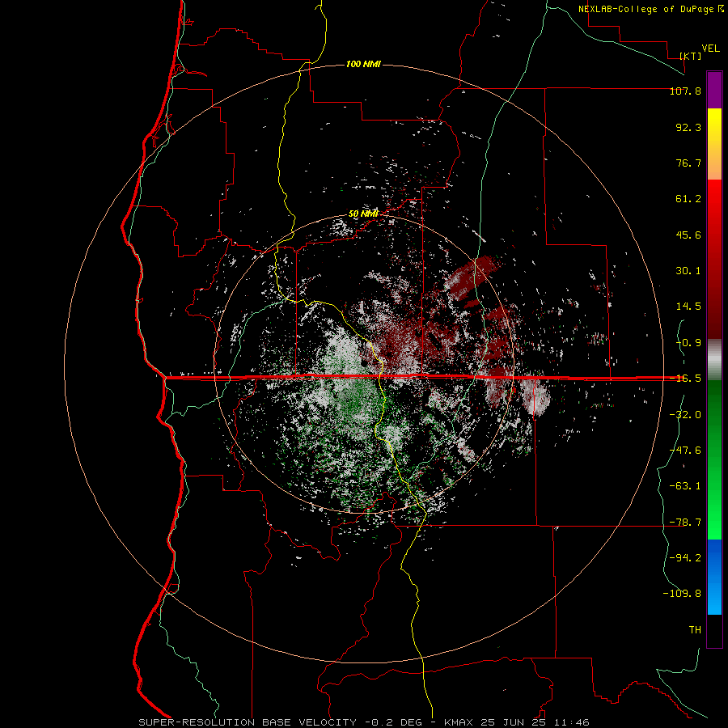Click the -32.0 value on the velocity scale
The image size is (728, 728).
pyautogui.click(x=685, y=415)
